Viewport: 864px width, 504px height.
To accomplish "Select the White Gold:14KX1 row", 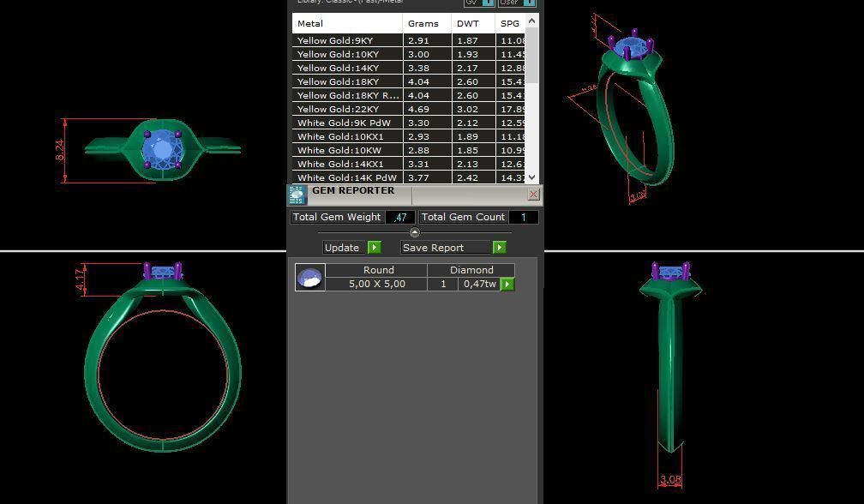I will tap(409, 165).
